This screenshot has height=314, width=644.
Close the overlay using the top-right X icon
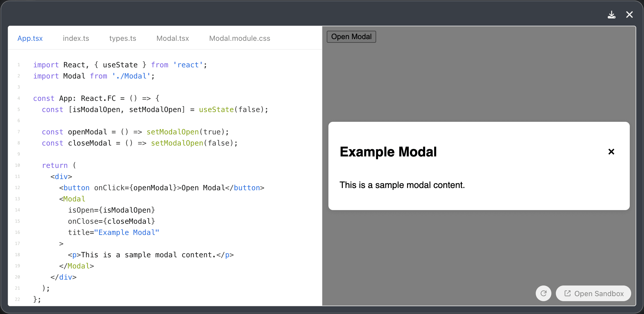629,15
